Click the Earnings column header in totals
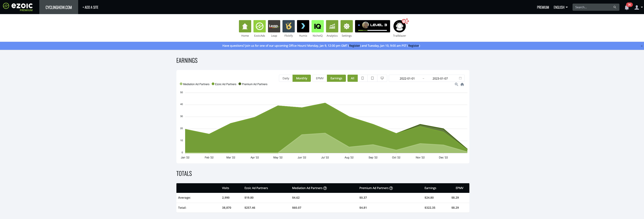 pos(430,188)
